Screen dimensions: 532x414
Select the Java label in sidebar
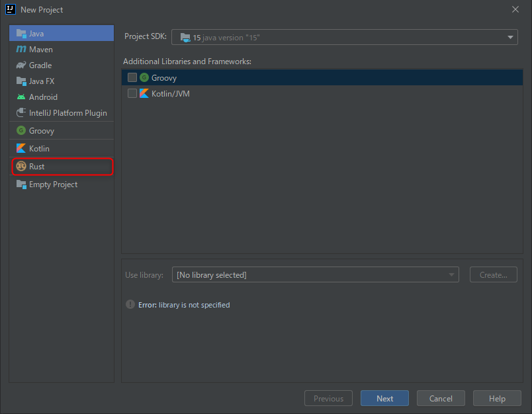(x=36, y=34)
